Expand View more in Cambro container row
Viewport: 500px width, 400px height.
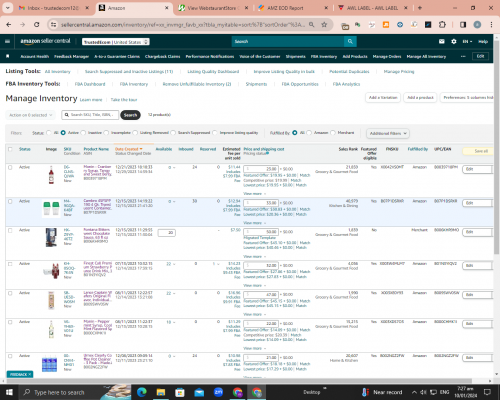click(x=254, y=223)
